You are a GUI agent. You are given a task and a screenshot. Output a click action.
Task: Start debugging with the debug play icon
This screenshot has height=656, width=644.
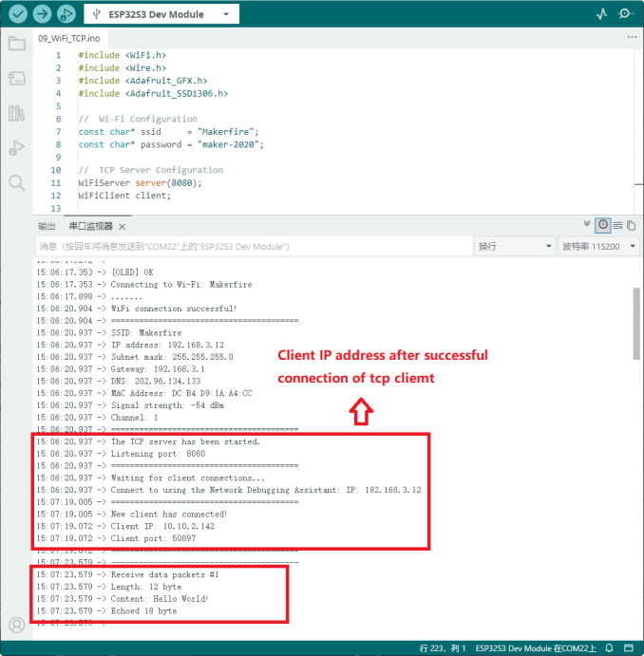66,14
